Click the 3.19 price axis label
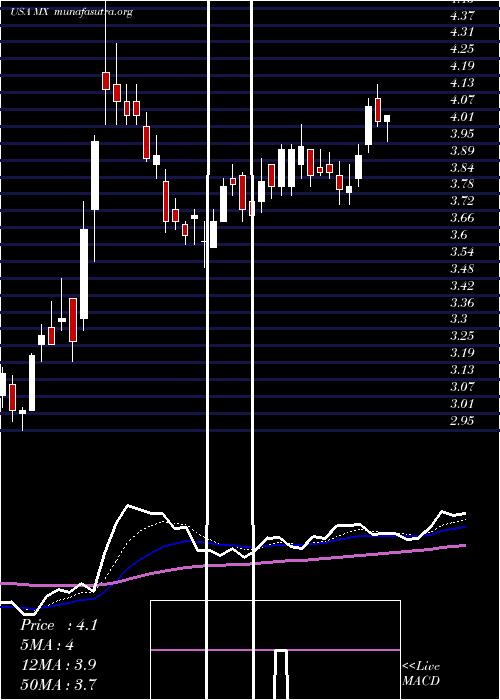 [x=462, y=353]
